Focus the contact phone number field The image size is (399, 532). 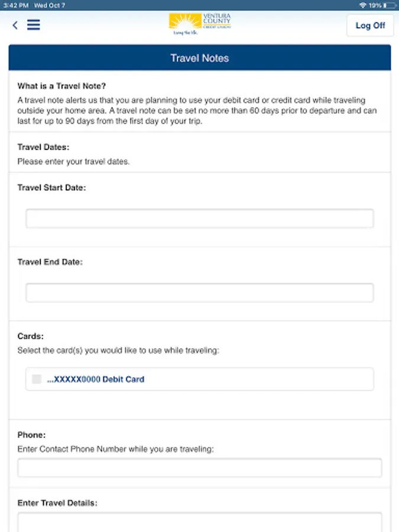pyautogui.click(x=200, y=468)
